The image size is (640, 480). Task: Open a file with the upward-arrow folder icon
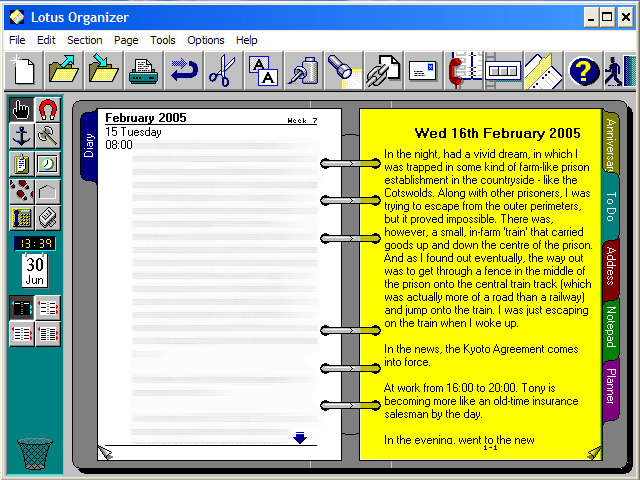pos(64,71)
